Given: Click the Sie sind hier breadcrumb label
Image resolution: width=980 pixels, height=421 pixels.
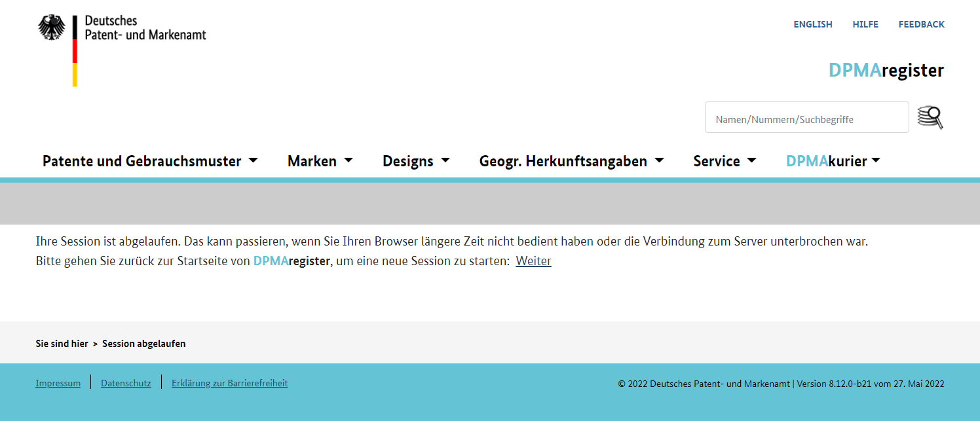Looking at the screenshot, I should [62, 344].
